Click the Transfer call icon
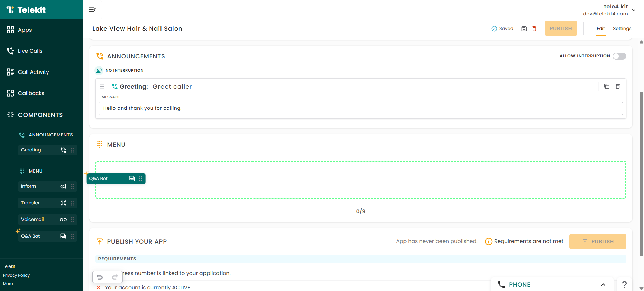The image size is (644, 291). coord(63,203)
